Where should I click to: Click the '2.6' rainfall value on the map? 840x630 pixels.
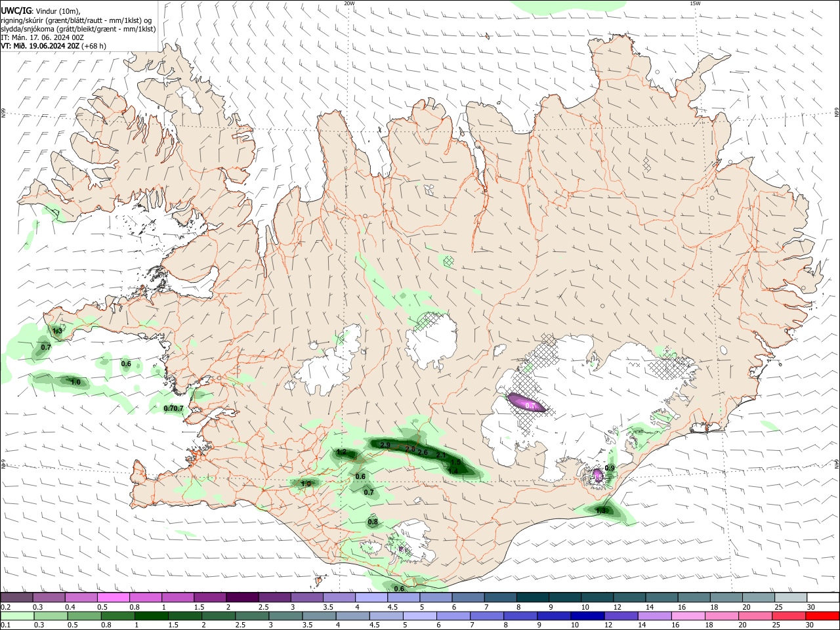pyautogui.click(x=423, y=453)
